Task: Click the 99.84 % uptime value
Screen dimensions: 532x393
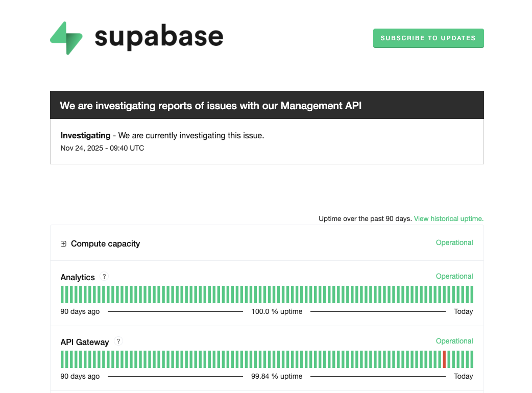Action: click(x=277, y=376)
